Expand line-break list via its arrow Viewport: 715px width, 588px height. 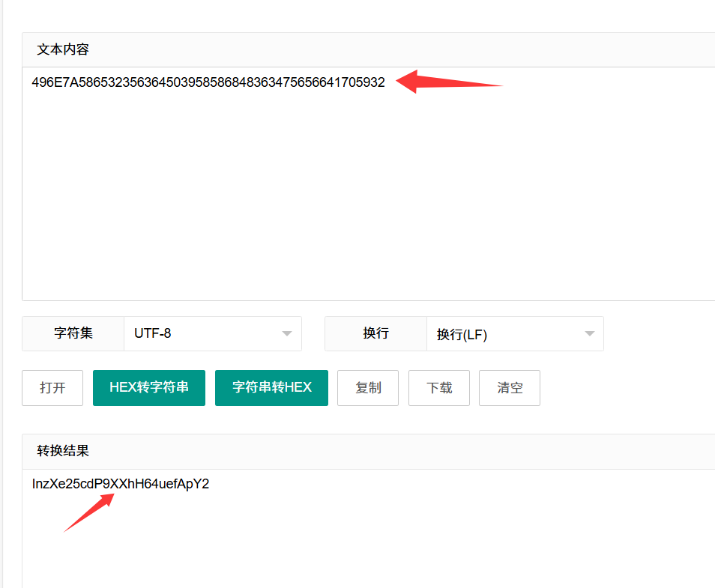(x=590, y=333)
